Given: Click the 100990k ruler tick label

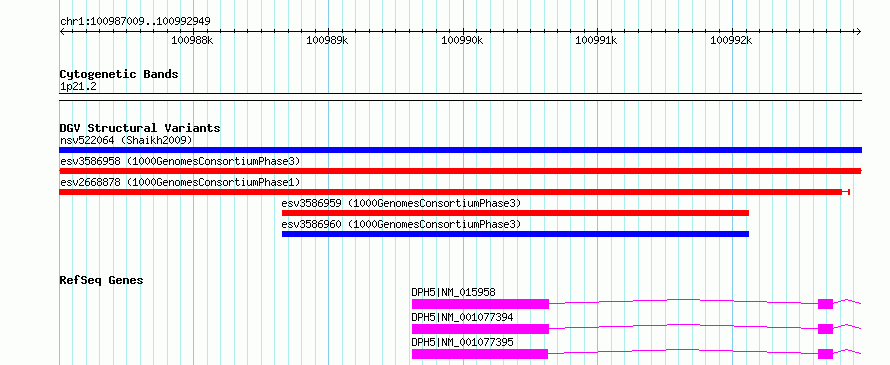Looking at the screenshot, I should click(462, 40).
